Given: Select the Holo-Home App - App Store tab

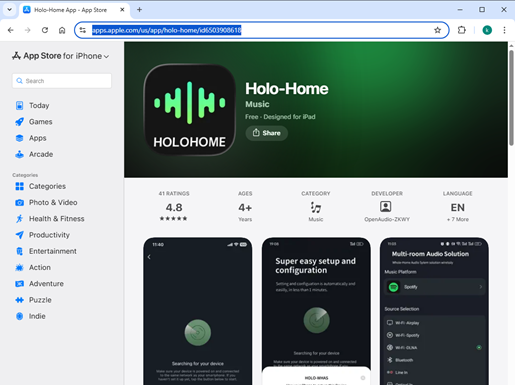Looking at the screenshot, I should [x=75, y=10].
